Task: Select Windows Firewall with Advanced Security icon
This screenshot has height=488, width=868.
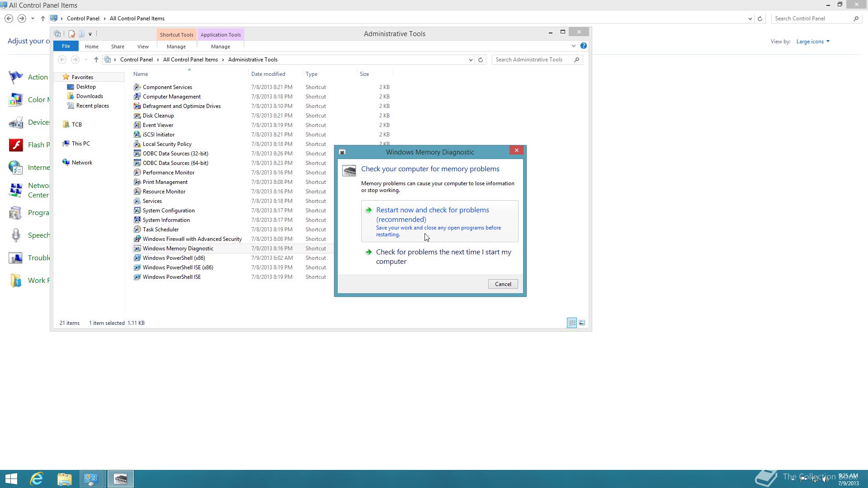Action: pos(137,239)
